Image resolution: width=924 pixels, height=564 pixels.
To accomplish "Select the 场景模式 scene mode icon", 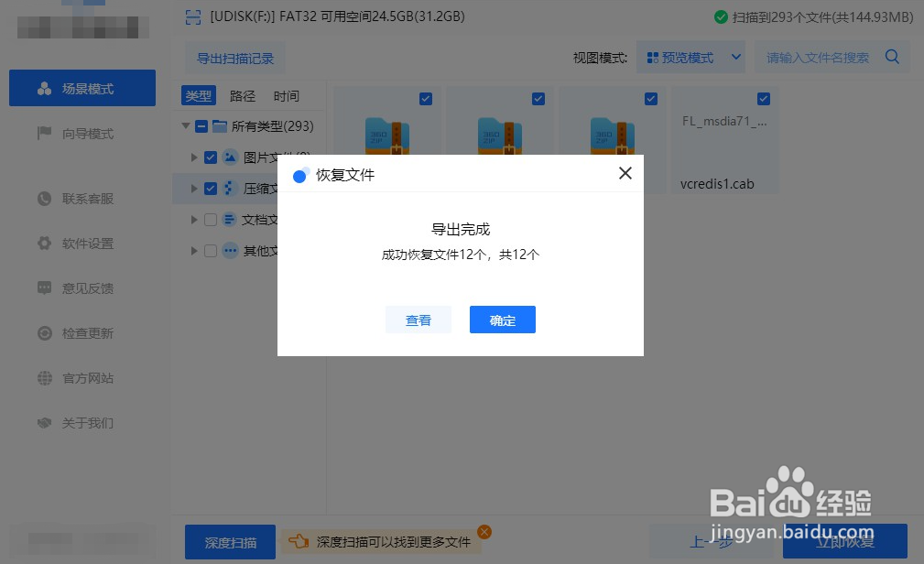I will pyautogui.click(x=44, y=88).
